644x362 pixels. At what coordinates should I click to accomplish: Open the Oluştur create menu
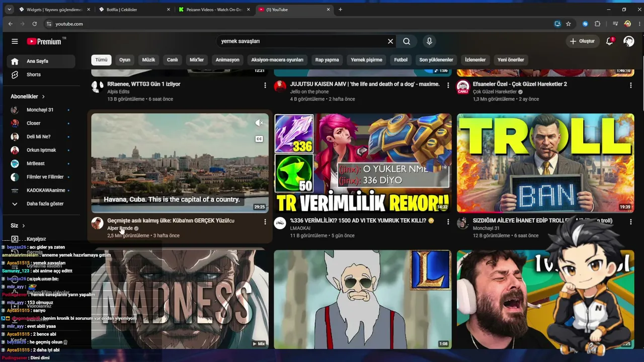tap(582, 41)
